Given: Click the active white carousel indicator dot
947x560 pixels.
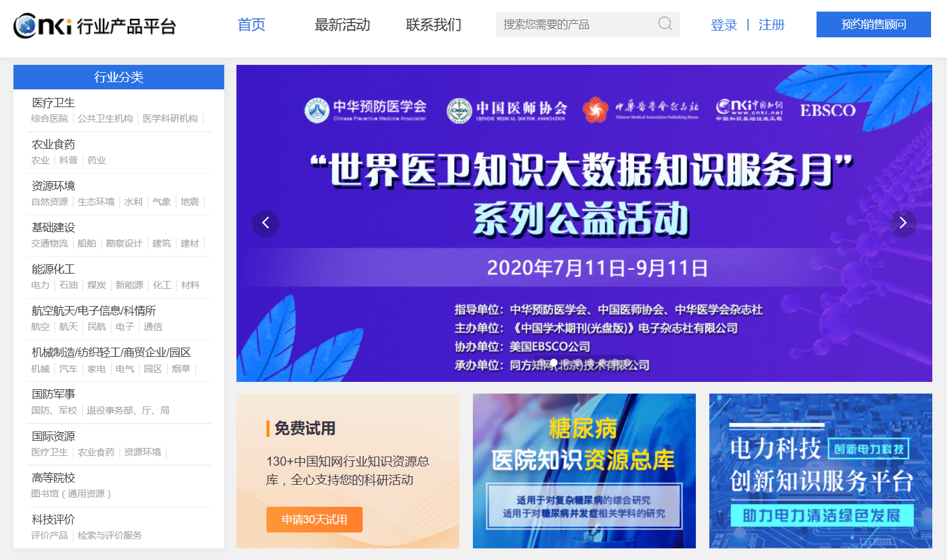Looking at the screenshot, I should click(554, 363).
